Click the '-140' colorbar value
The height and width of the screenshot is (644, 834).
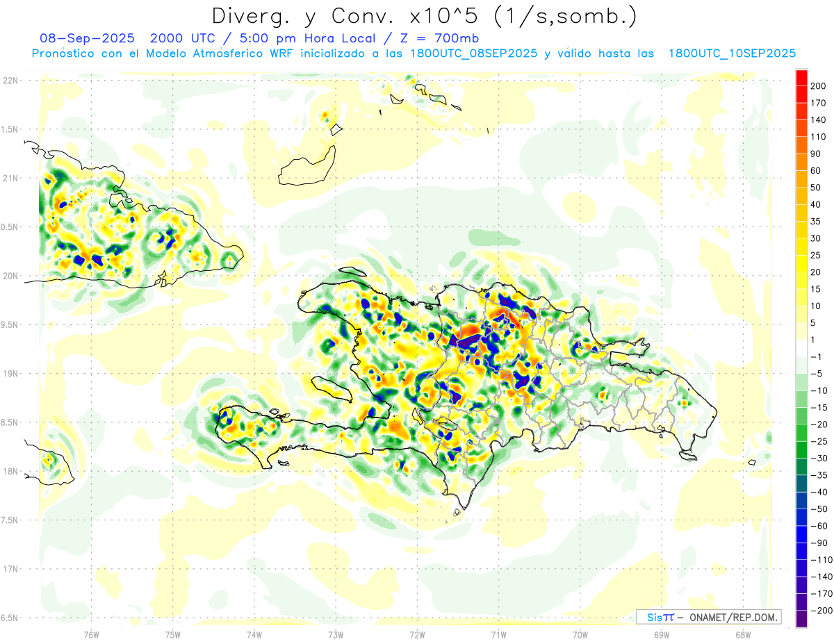click(822, 577)
